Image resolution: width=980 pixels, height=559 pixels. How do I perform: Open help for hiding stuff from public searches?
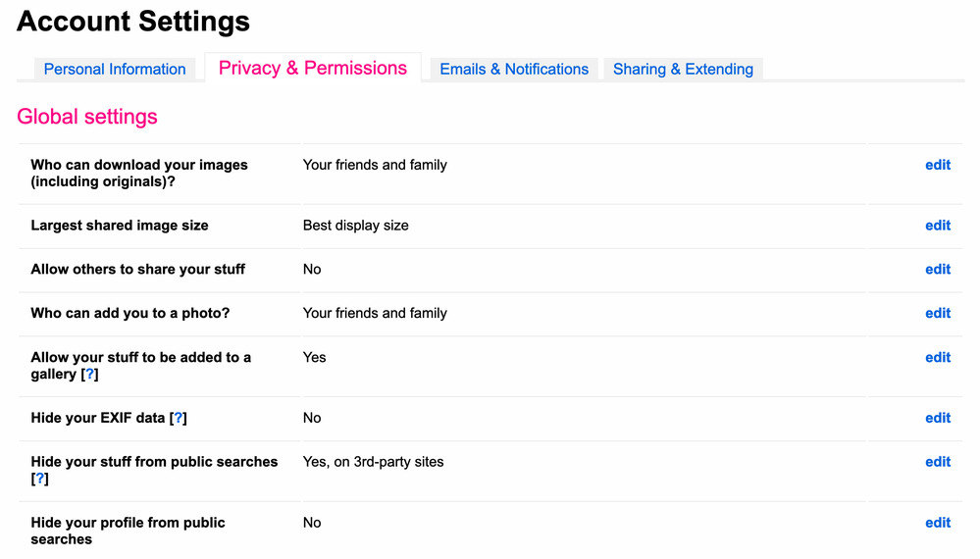40,480
